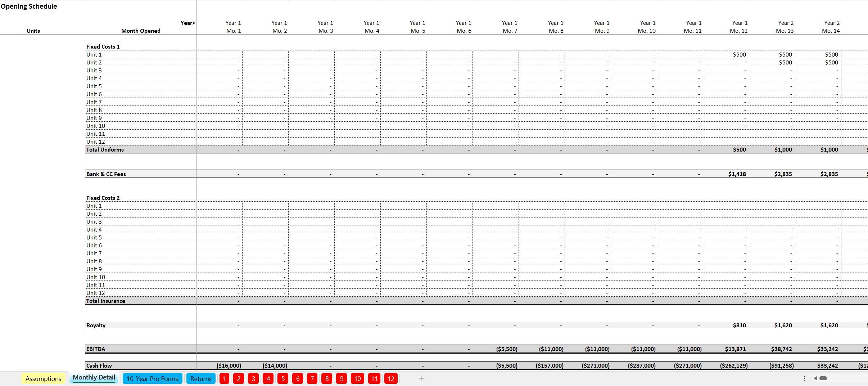The height and width of the screenshot is (386, 868).
Task: Open red sheet tab 9
Action: [342, 378]
